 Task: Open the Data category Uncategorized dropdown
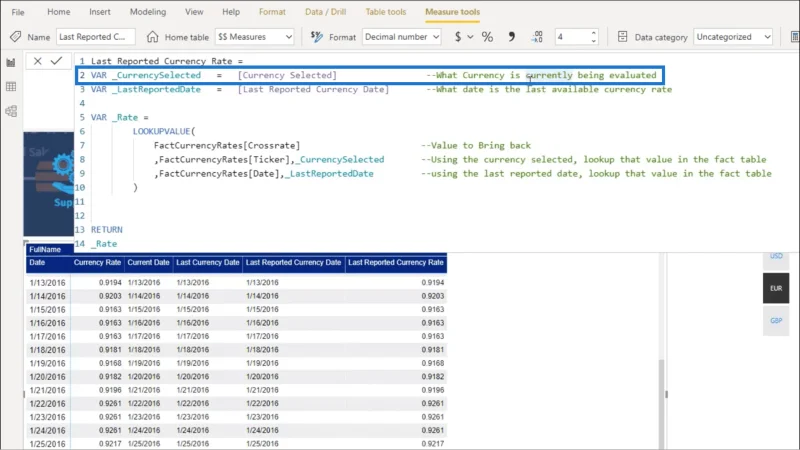[733, 37]
